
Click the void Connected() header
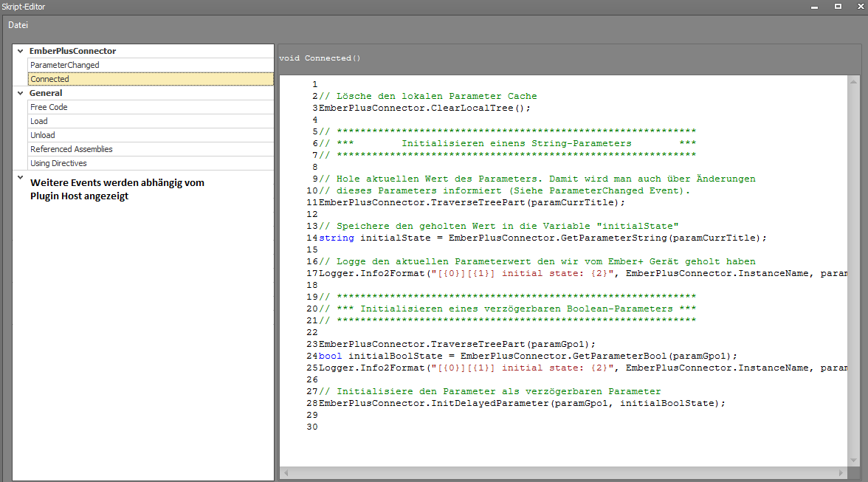click(x=320, y=58)
